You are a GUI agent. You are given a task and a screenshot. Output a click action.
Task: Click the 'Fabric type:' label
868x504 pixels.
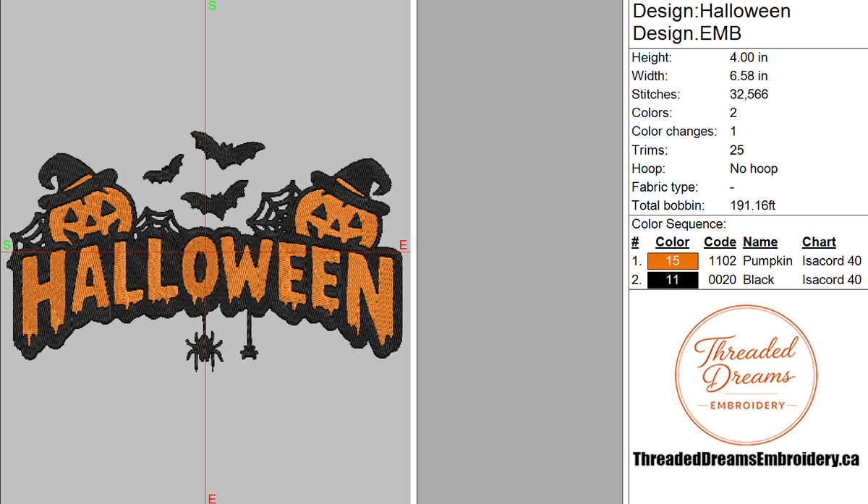pyautogui.click(x=665, y=187)
